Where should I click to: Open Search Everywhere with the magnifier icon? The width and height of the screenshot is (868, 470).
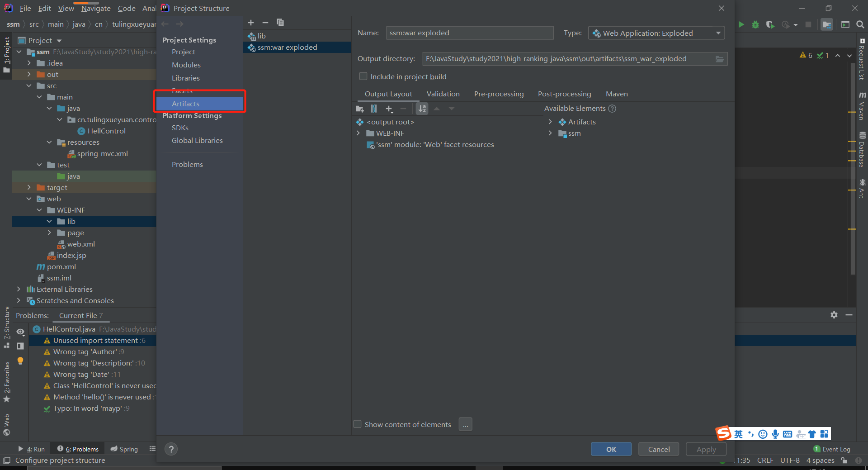point(860,25)
